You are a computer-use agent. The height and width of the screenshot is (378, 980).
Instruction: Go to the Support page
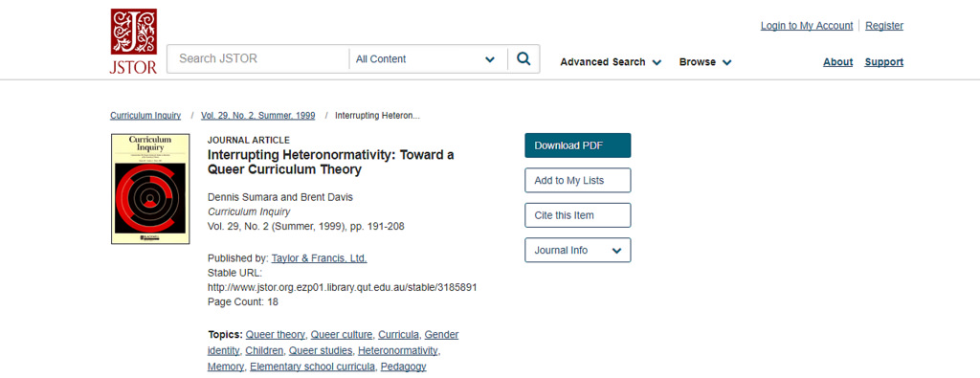click(883, 62)
